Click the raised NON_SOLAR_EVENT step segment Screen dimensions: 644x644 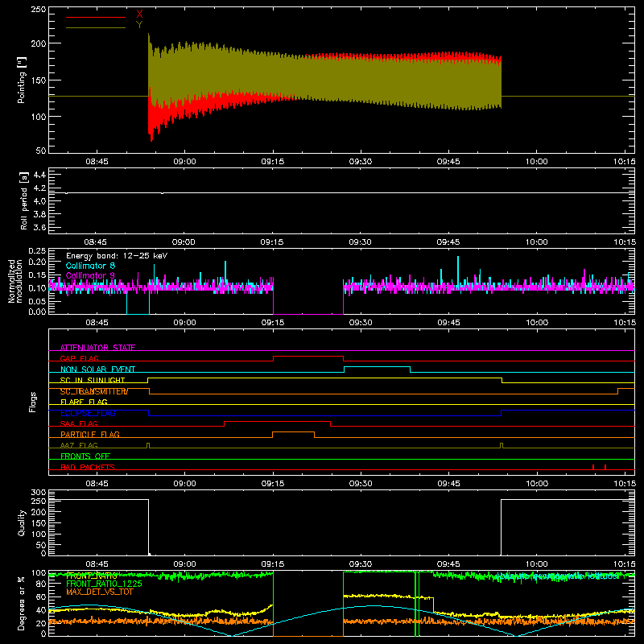coord(377,367)
